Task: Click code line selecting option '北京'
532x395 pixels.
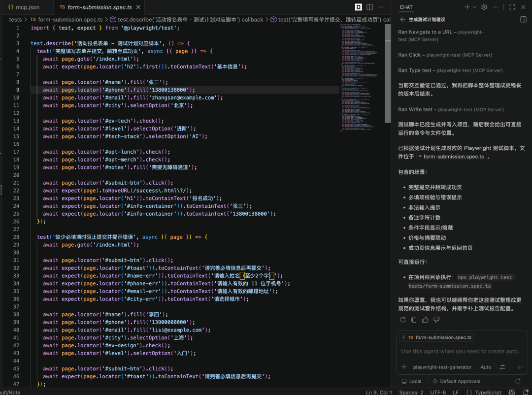Action: tap(118, 105)
